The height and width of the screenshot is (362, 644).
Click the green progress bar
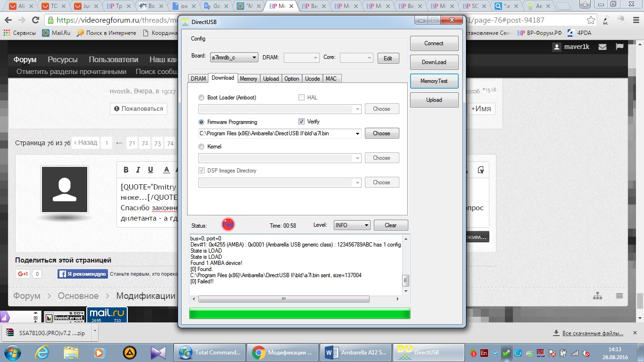(299, 313)
